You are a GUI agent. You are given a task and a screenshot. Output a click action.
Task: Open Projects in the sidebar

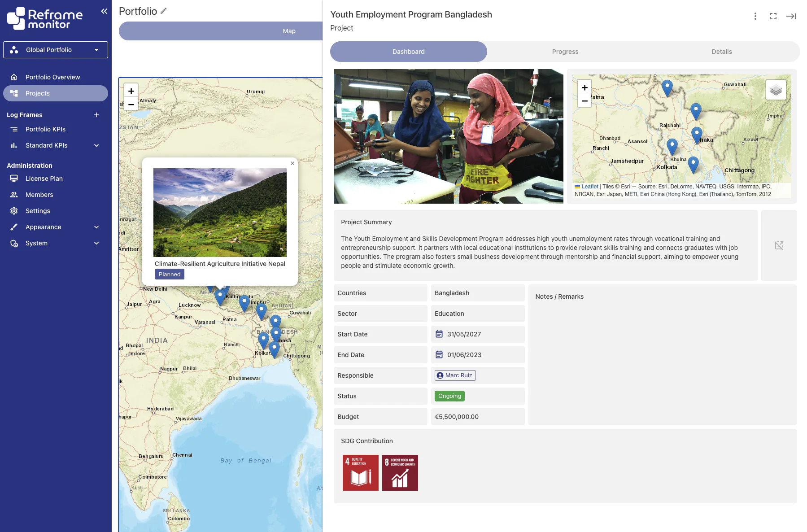tap(56, 93)
